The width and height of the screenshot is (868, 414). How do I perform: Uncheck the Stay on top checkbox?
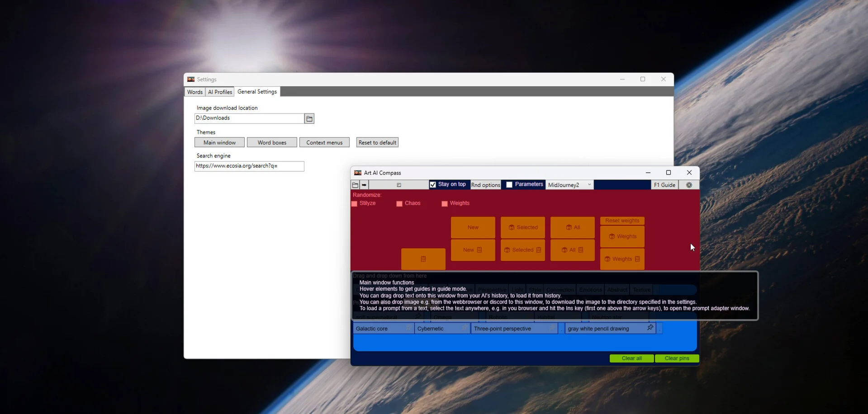coord(433,184)
